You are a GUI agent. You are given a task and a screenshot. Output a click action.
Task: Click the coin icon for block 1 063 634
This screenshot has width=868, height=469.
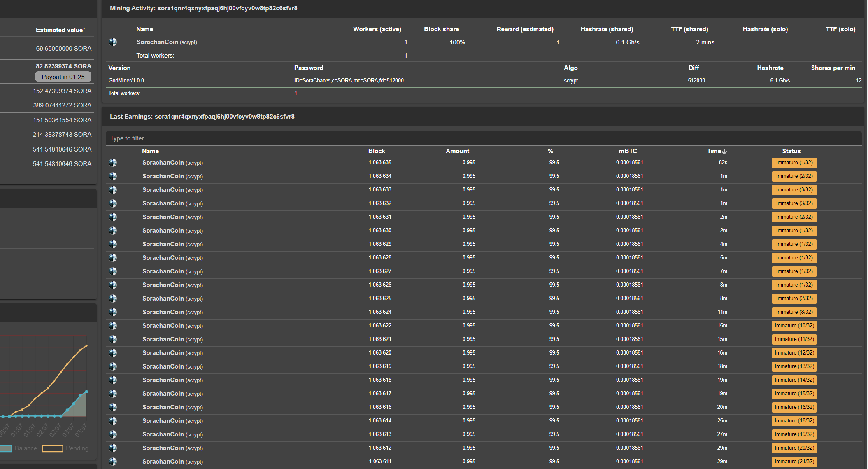(113, 176)
